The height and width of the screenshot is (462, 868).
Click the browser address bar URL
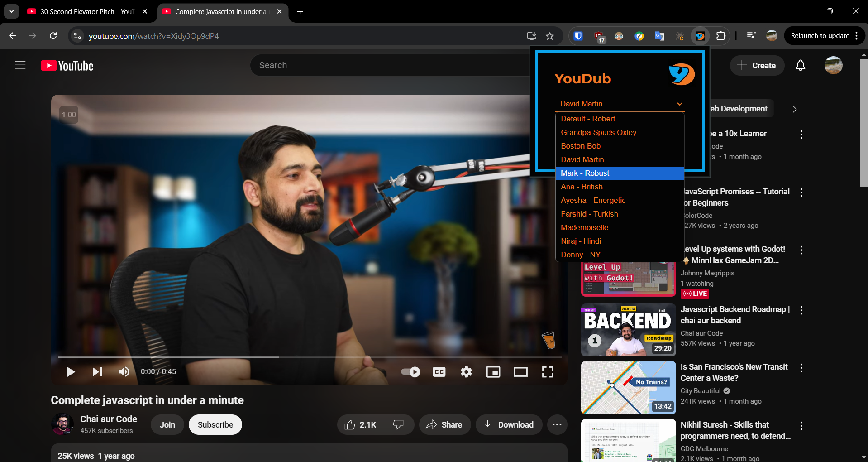click(x=154, y=36)
